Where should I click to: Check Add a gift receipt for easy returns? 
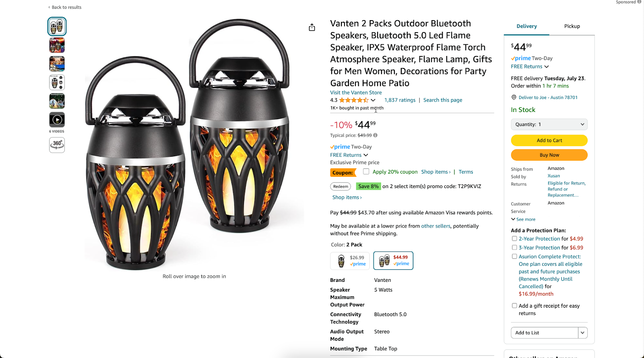tap(514, 305)
